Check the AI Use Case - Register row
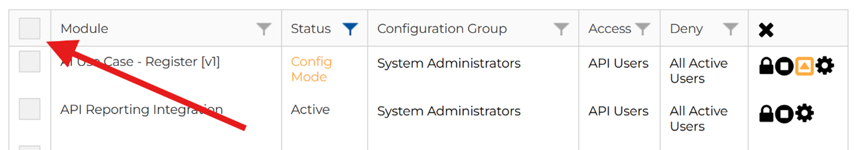868x150 pixels. pos(30,61)
